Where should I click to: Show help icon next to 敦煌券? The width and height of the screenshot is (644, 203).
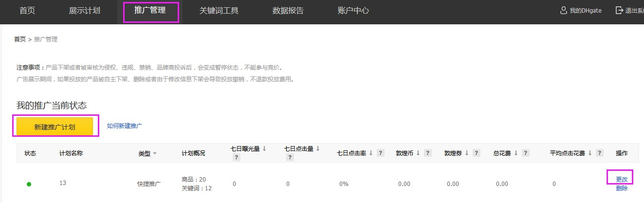[x=477, y=153]
